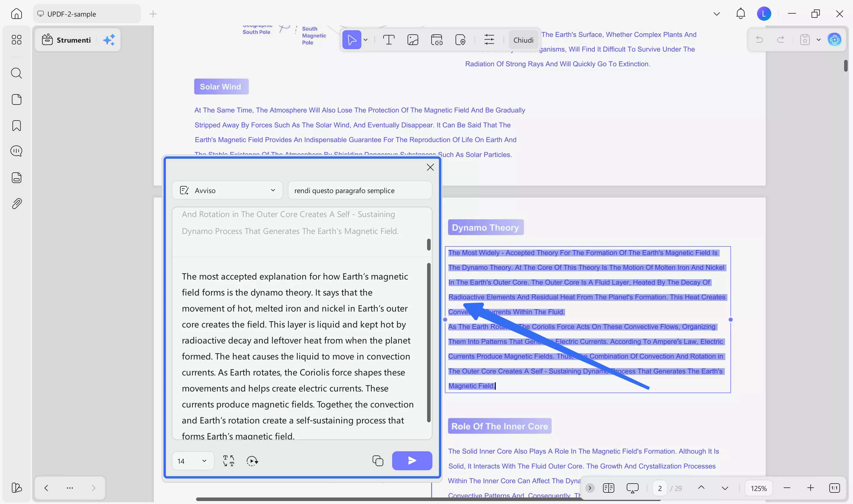This screenshot has width=853, height=504.
Task: Click the prompt text input field
Action: (x=359, y=190)
